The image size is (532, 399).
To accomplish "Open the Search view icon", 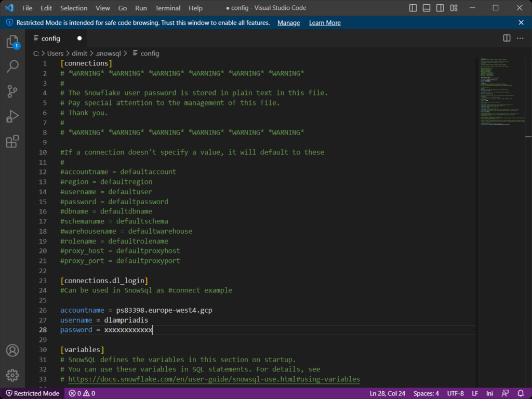I will (12, 66).
